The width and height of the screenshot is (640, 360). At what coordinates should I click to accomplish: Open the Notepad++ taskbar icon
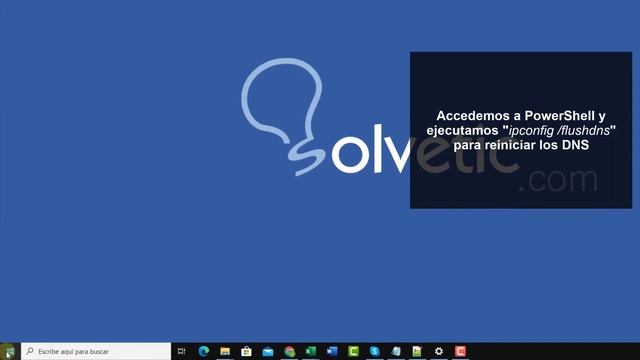(417, 351)
